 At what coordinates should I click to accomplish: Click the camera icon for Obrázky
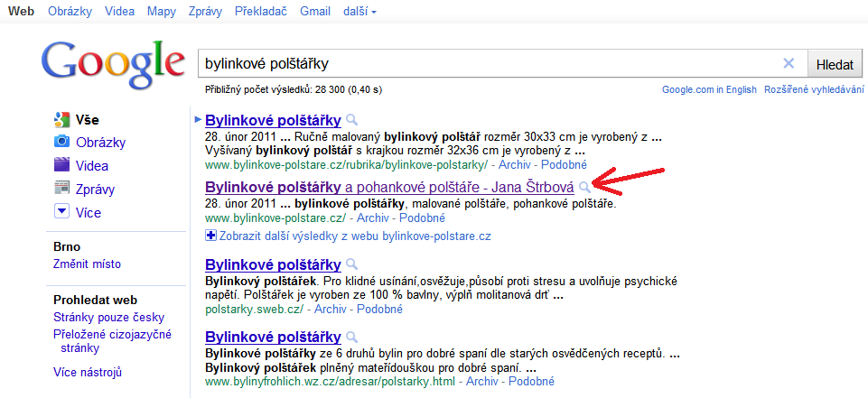[61, 142]
